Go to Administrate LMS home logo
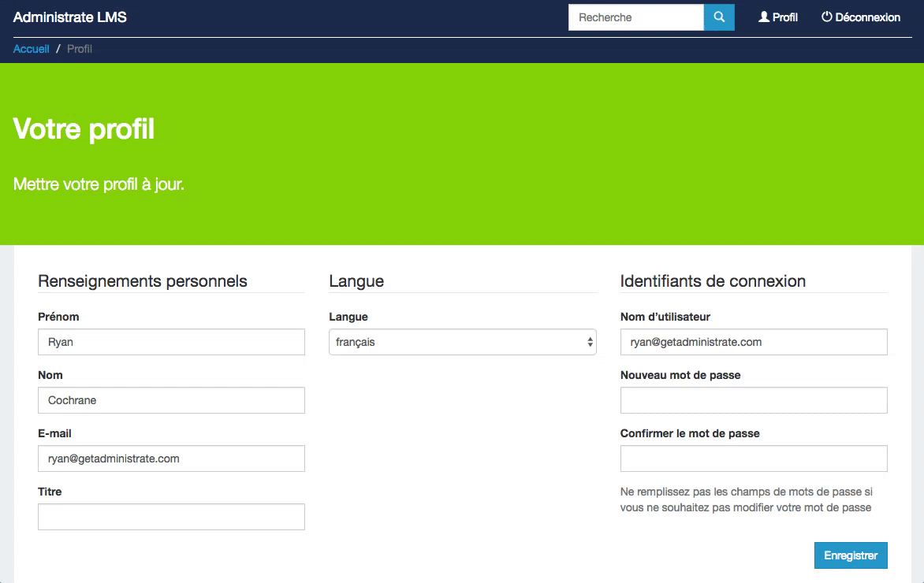The width and height of the screenshot is (924, 583). (69, 17)
